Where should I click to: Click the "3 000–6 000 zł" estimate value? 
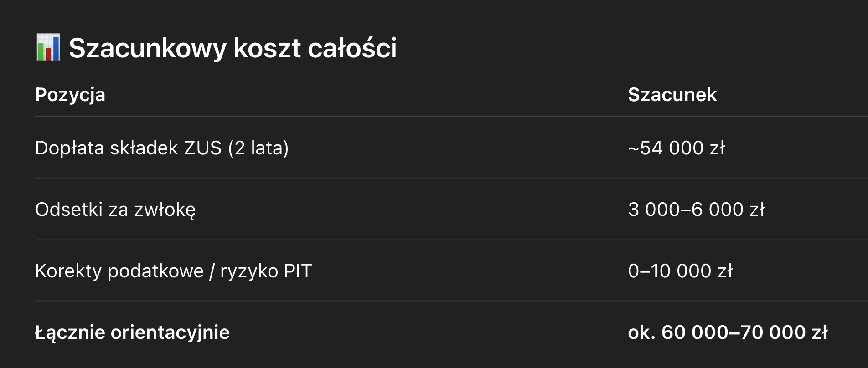pyautogui.click(x=696, y=210)
